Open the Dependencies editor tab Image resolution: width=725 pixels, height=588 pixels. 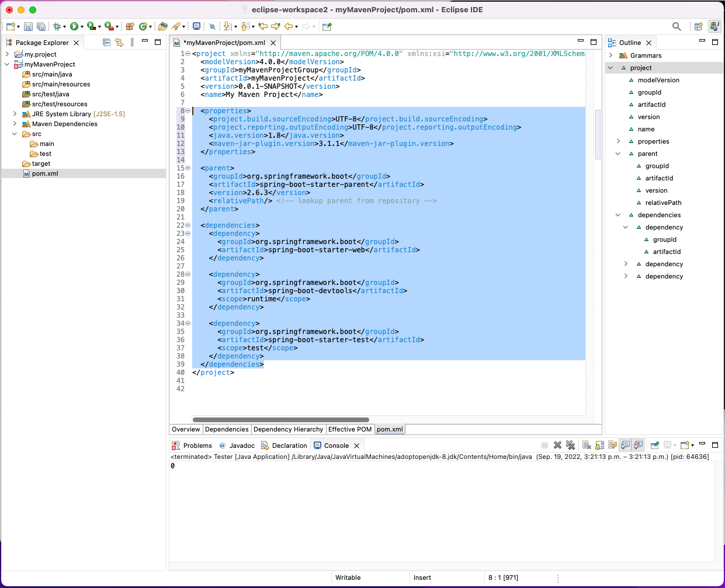227,429
